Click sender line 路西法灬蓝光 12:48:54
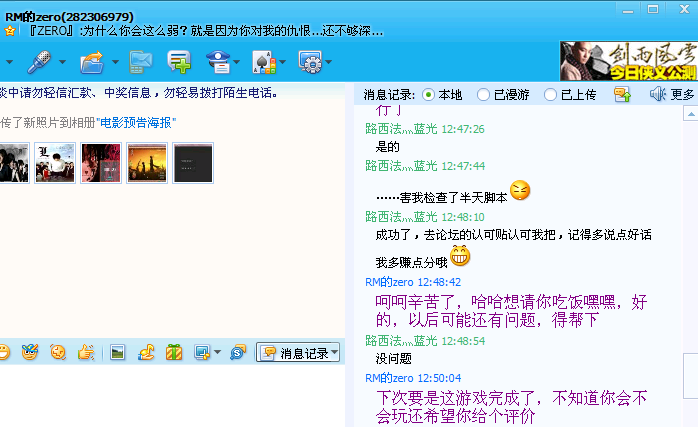The width and height of the screenshot is (698, 427). [x=425, y=341]
